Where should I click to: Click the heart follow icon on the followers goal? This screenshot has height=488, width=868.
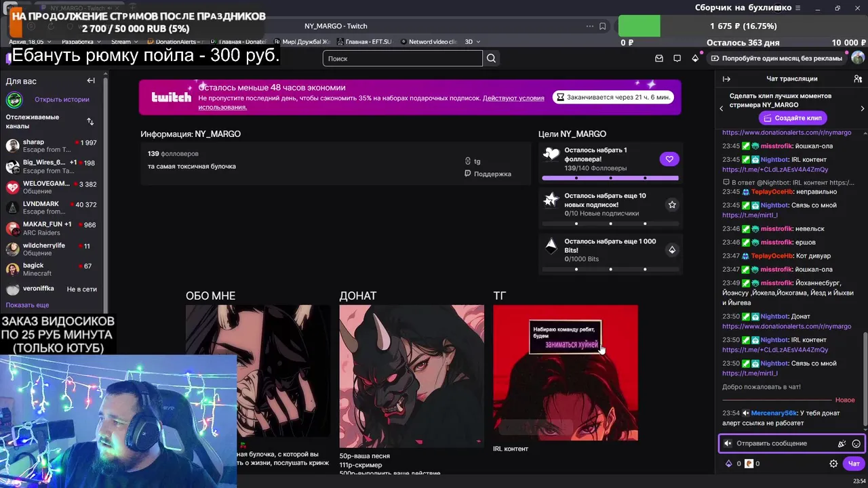point(669,159)
